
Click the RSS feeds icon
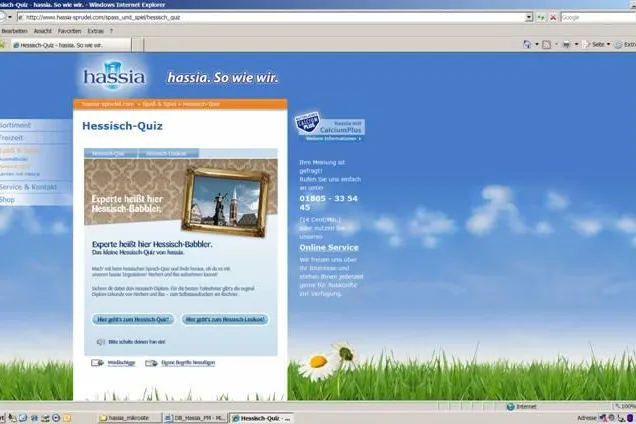click(546, 44)
